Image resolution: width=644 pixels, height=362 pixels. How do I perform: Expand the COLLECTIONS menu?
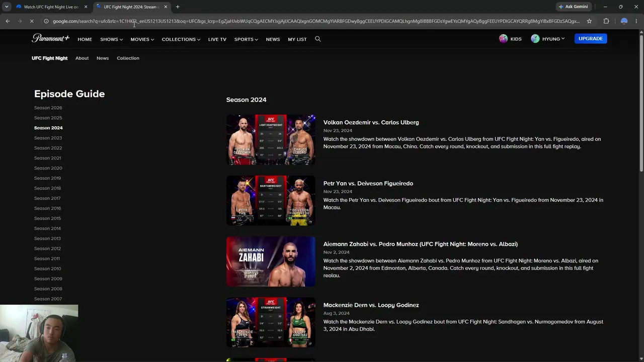(x=181, y=39)
